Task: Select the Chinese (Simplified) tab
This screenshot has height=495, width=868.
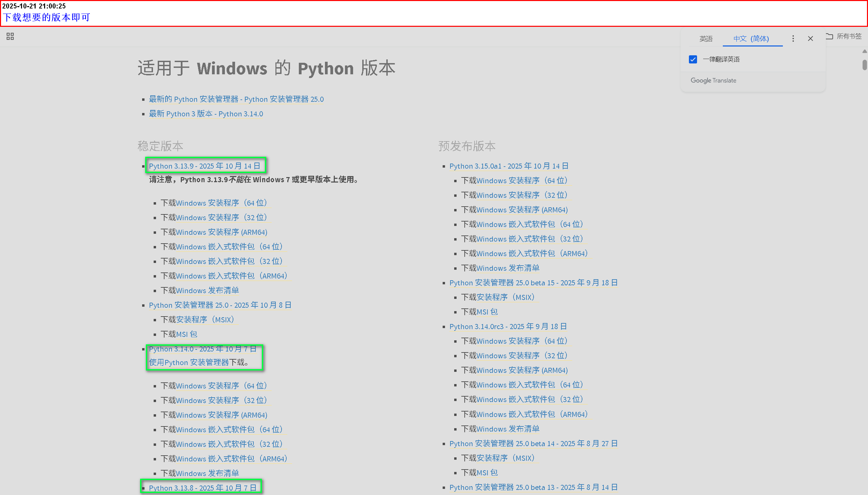Action: 751,39
